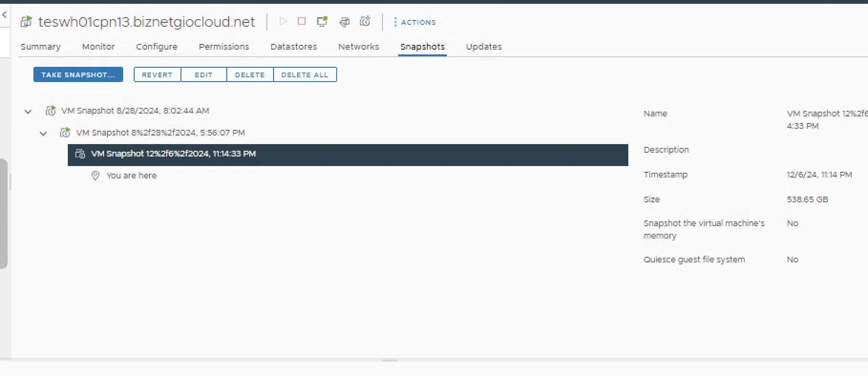Click the VM icon beside the hostname
The height and width of the screenshot is (376, 868).
point(26,22)
